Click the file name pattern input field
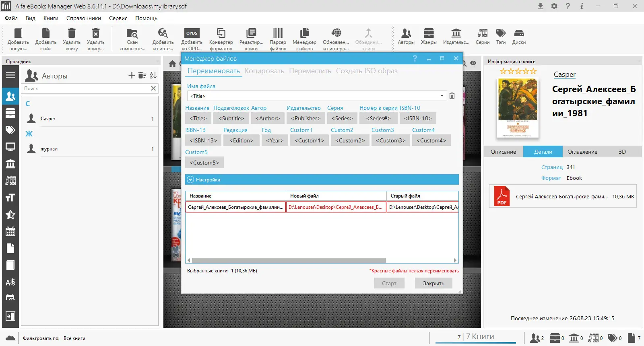The width and height of the screenshot is (644, 346). click(313, 96)
